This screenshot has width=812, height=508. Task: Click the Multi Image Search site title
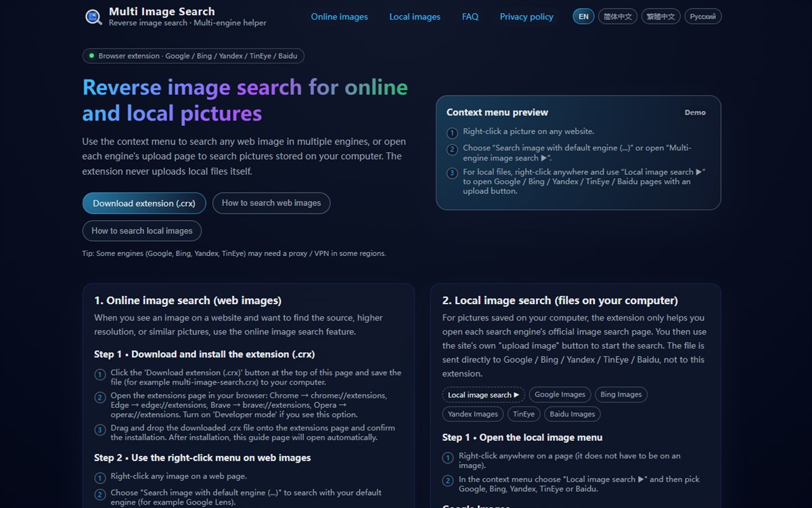pos(162,12)
